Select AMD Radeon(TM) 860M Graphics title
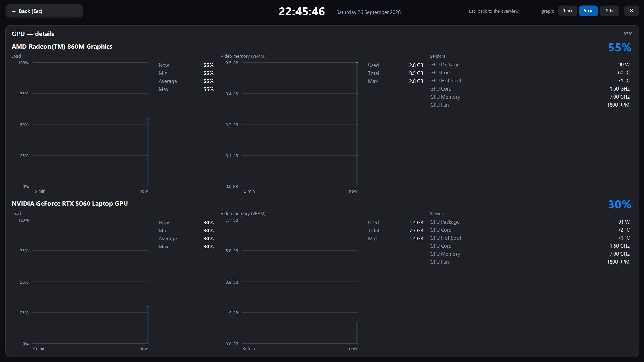644x362 pixels. (x=62, y=47)
